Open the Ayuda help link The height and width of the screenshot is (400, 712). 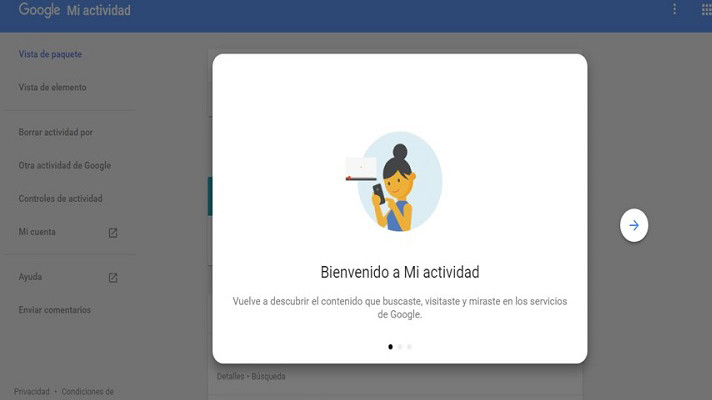click(30, 277)
